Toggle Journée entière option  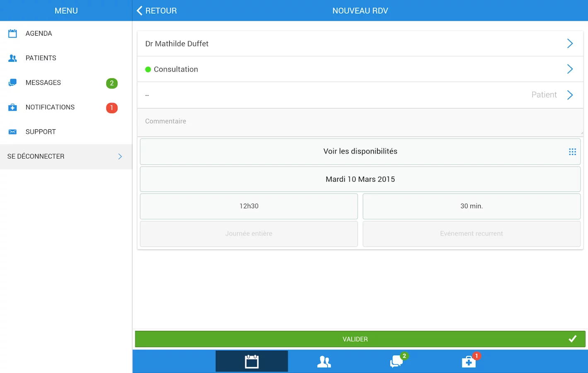pyautogui.click(x=249, y=234)
